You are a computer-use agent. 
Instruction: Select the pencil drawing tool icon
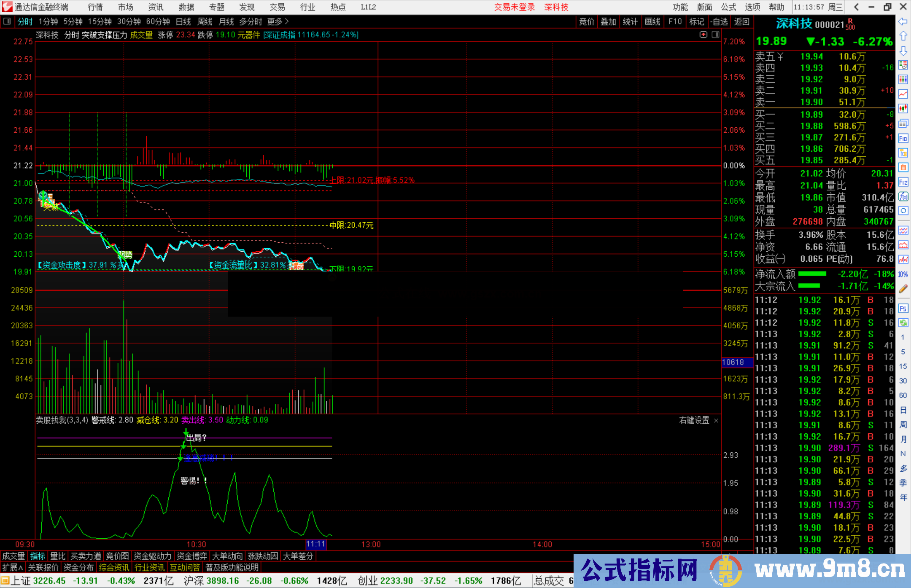click(903, 289)
